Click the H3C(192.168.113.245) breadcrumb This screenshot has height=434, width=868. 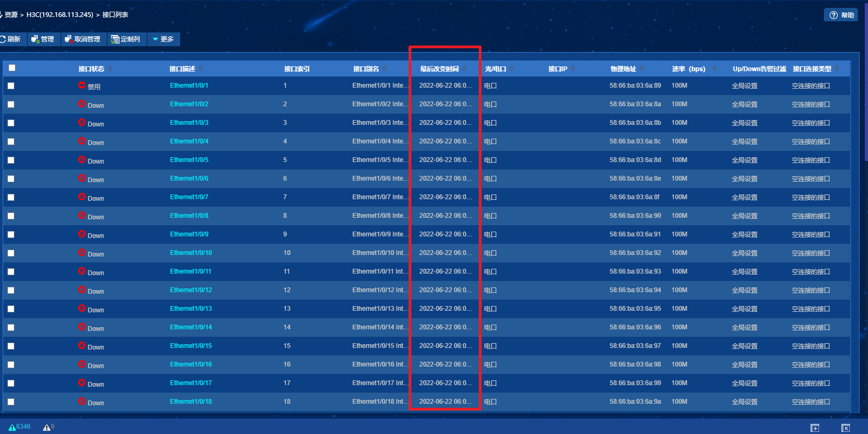(x=60, y=15)
